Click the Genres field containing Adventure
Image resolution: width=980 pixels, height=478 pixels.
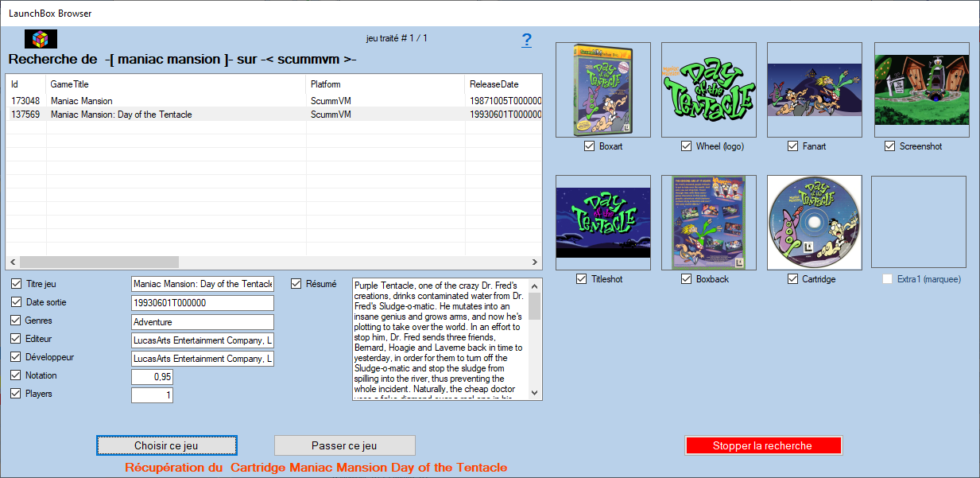point(202,322)
